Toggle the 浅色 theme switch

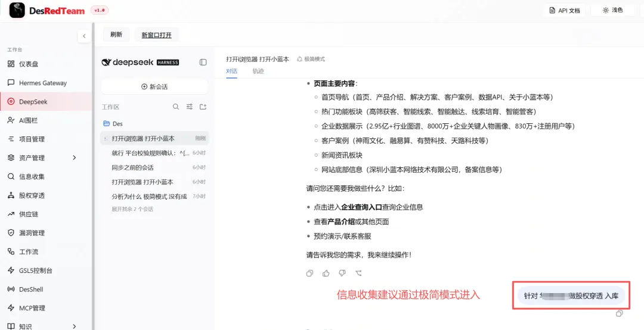pos(612,10)
